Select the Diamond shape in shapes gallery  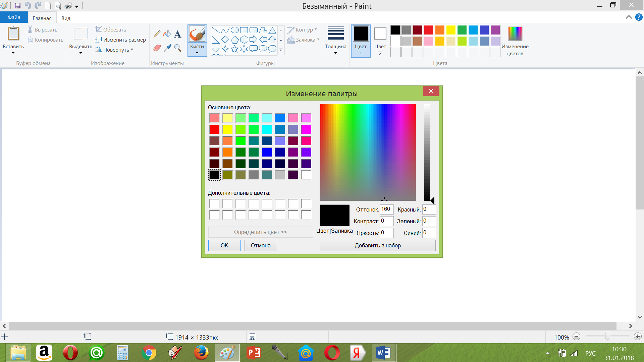pos(225,40)
